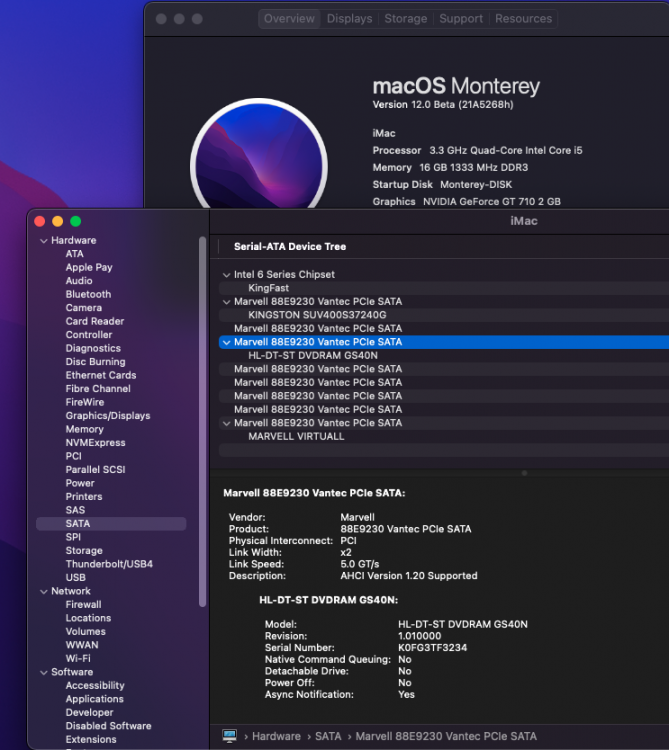Select the Overview tab

(289, 19)
